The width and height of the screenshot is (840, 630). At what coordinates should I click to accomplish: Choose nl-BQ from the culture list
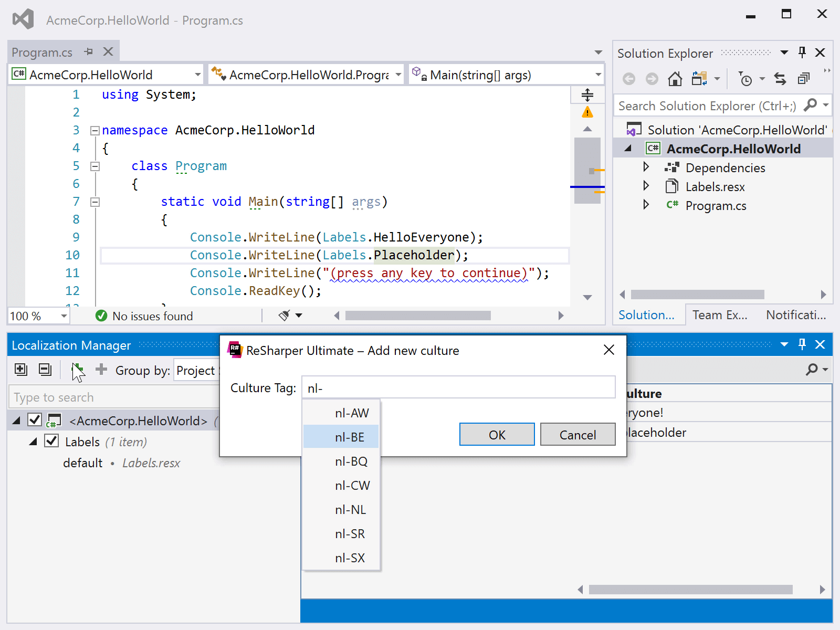341,461
